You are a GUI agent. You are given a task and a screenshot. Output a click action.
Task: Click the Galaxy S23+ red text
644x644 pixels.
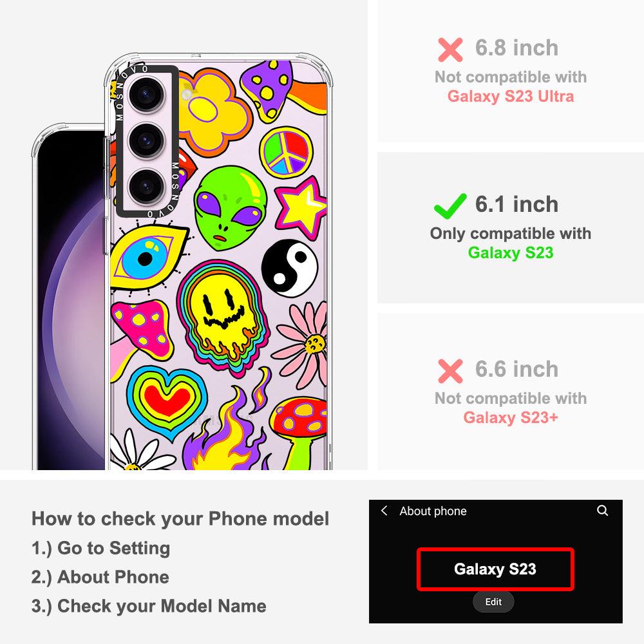[x=511, y=418]
